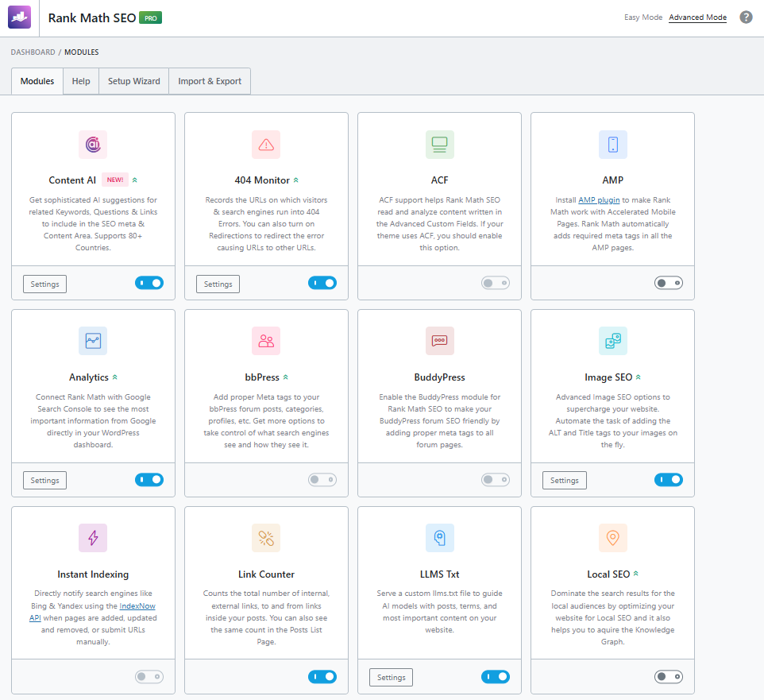Viewport: 764px width, 700px height.
Task: Click the Rank Math logo icon
Action: tap(20, 17)
